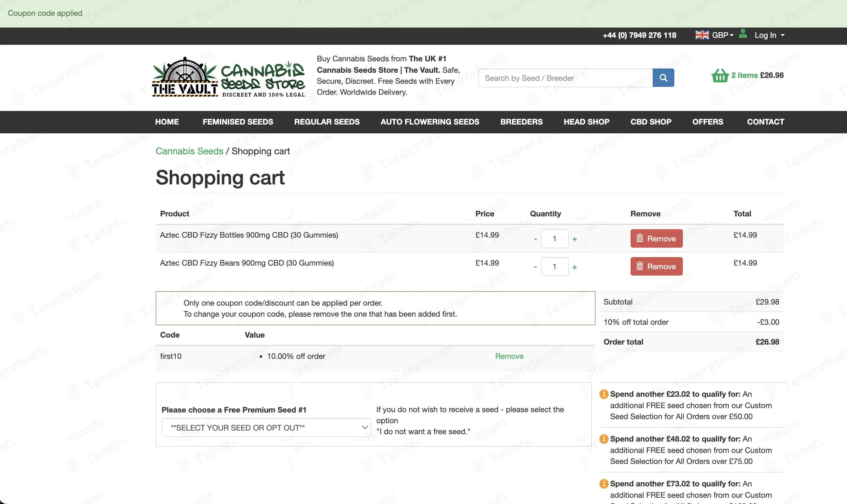
Task: Click info icon beside Spend another £73.02
Action: [604, 484]
